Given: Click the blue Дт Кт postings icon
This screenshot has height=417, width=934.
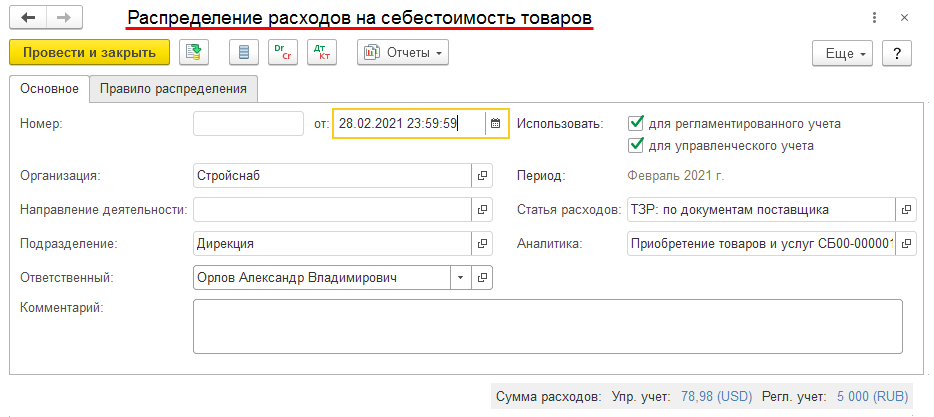Looking at the screenshot, I should coord(322,52).
